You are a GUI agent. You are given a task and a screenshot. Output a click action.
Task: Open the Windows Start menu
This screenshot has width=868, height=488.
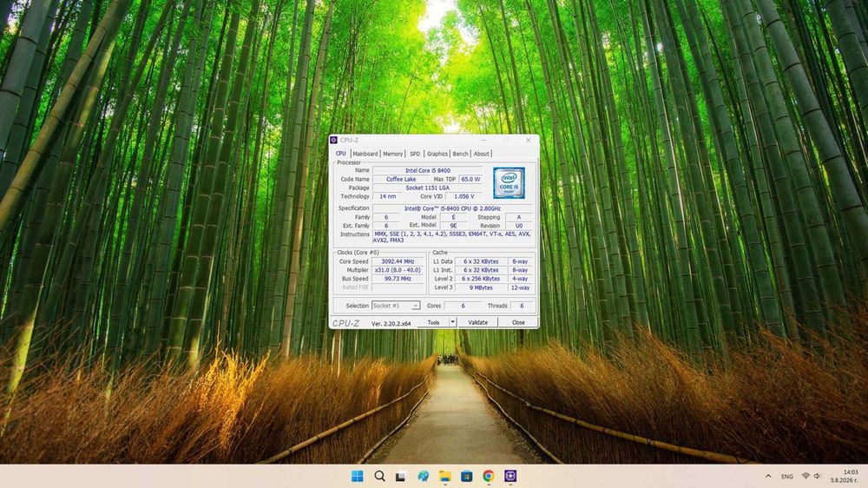click(358, 476)
